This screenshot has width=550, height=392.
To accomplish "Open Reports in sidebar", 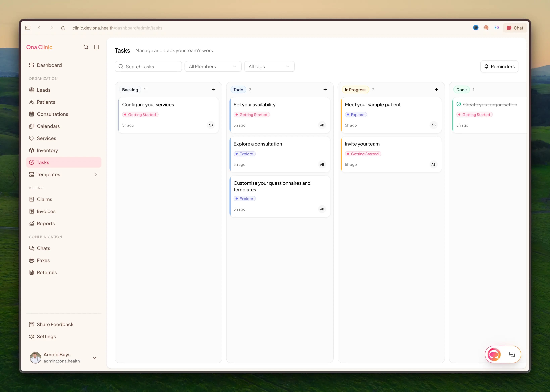I will click(64, 223).
